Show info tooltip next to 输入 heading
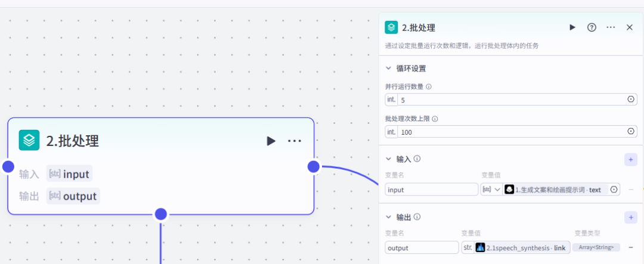 417,159
